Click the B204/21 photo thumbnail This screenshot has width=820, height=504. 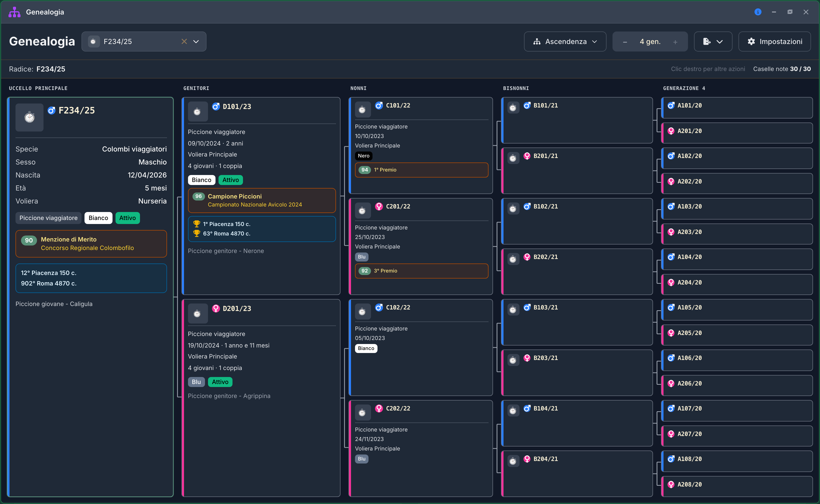click(513, 461)
